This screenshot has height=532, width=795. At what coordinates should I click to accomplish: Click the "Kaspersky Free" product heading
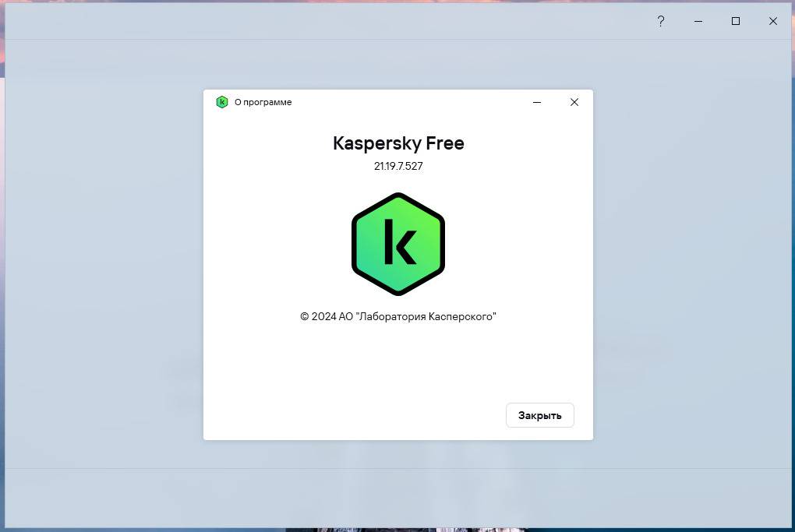[398, 143]
